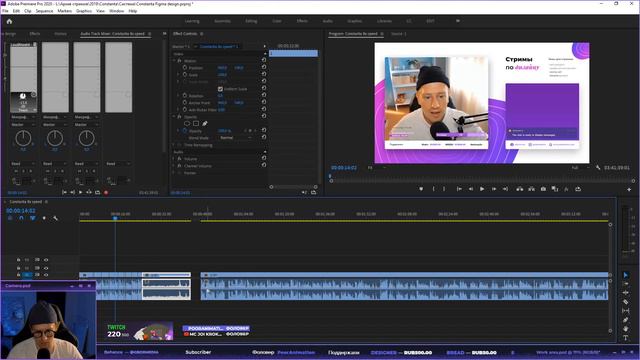The image size is (640, 360).
Task: Click the Extract button in Program monitor
Action: pyautogui.click(x=531, y=189)
